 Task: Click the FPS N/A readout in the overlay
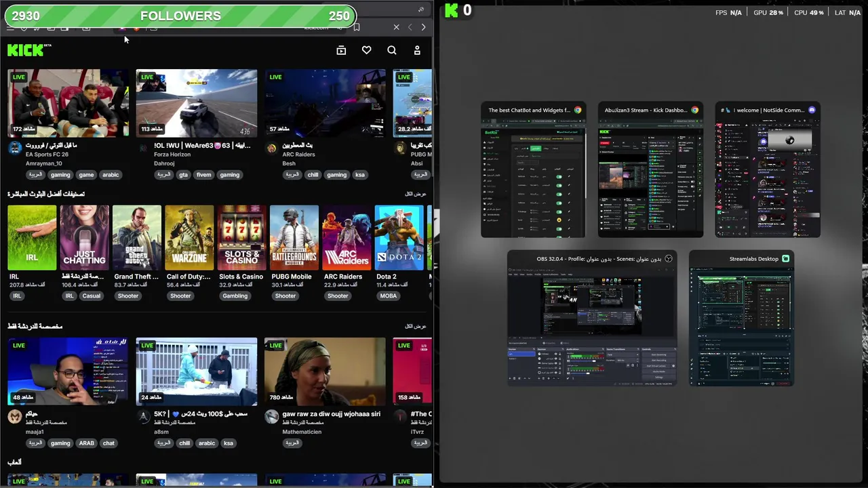click(728, 13)
